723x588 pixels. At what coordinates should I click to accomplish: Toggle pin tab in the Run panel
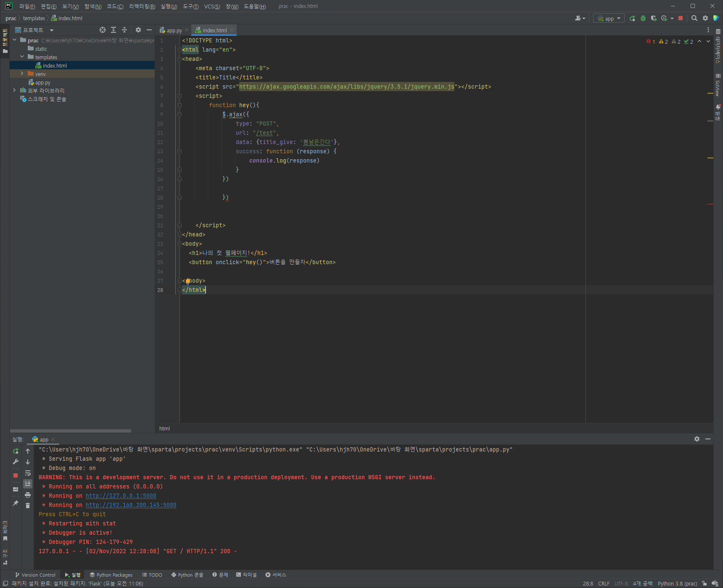click(x=16, y=503)
